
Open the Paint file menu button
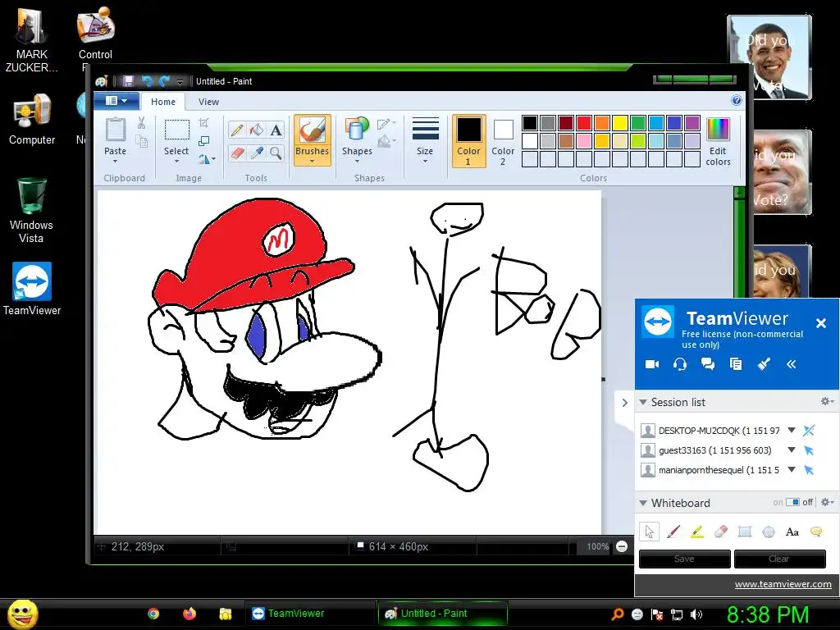(x=116, y=101)
